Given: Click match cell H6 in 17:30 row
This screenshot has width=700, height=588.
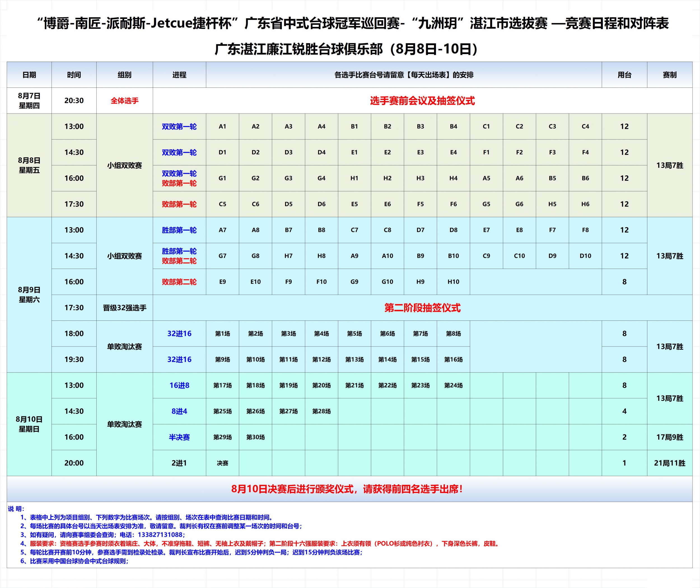Looking at the screenshot, I should pos(585,204).
